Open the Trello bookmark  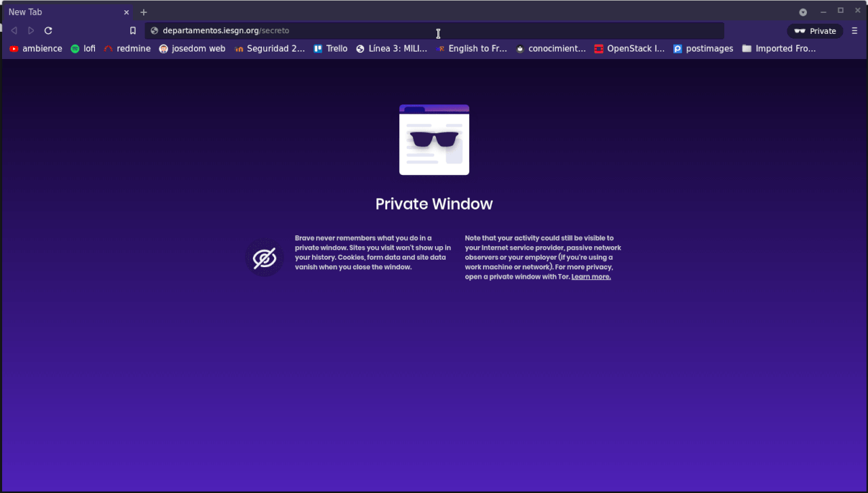330,49
